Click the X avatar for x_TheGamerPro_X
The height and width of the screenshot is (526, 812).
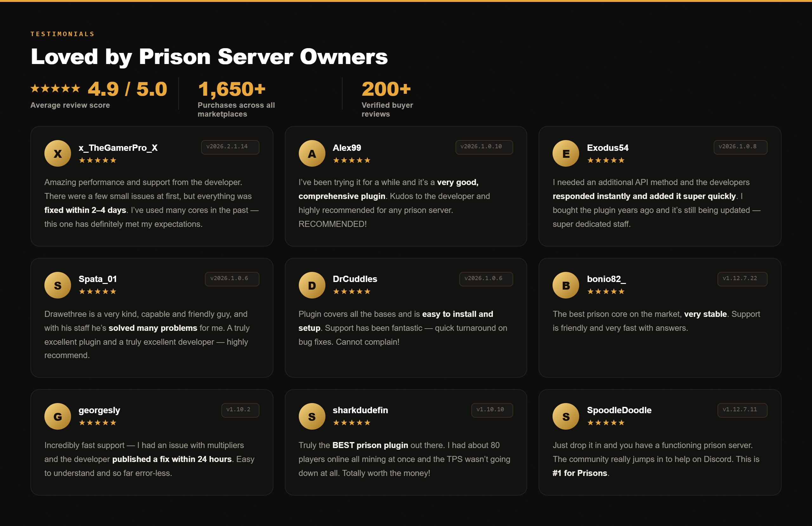point(58,153)
